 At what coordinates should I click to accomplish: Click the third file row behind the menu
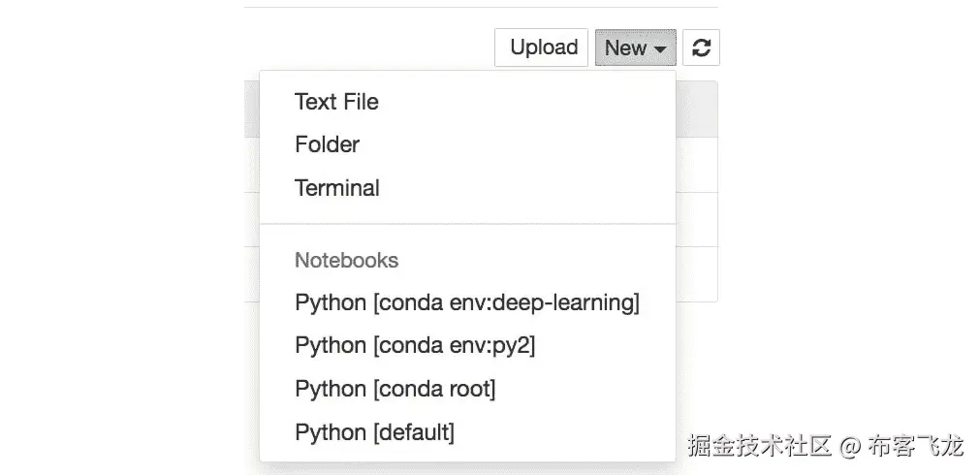[x=697, y=274]
